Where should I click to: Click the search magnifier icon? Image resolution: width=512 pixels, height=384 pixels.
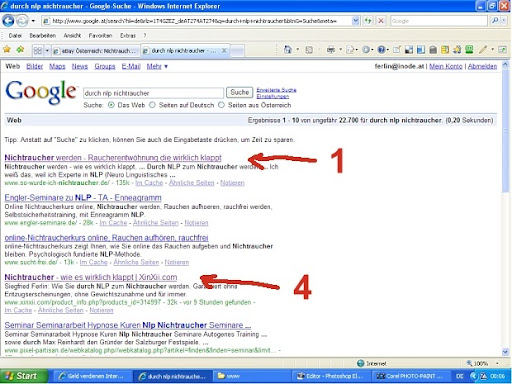[x=495, y=21]
